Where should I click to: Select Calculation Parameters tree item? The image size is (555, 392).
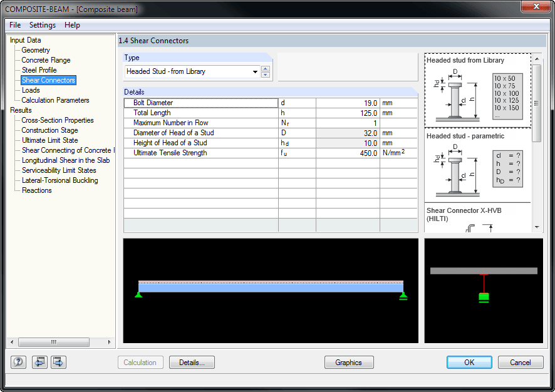[56, 100]
